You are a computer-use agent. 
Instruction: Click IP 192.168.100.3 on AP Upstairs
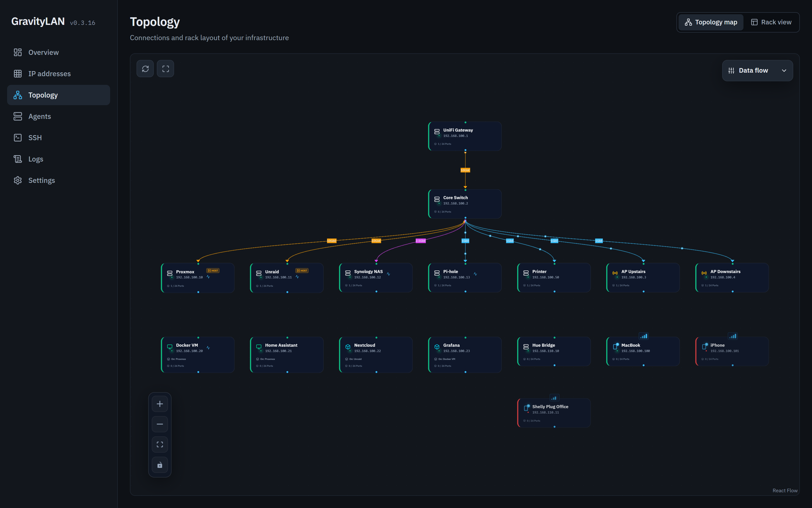[634, 277]
